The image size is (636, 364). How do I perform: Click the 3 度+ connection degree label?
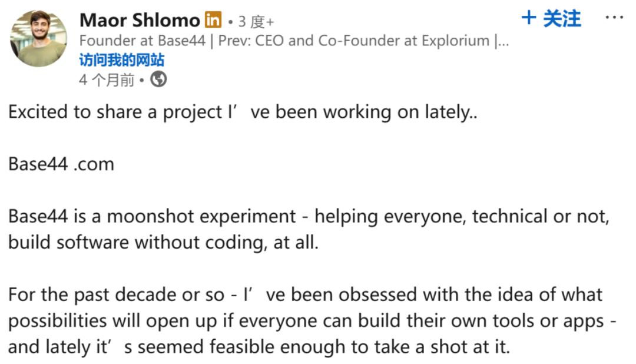point(256,22)
